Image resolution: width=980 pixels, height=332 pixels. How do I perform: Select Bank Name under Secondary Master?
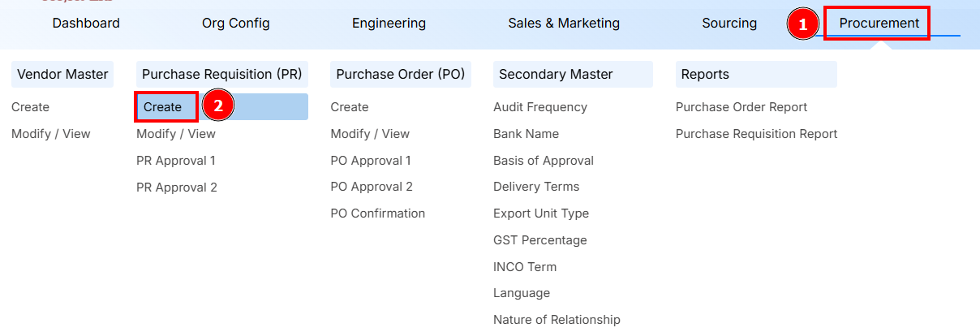pos(526,134)
